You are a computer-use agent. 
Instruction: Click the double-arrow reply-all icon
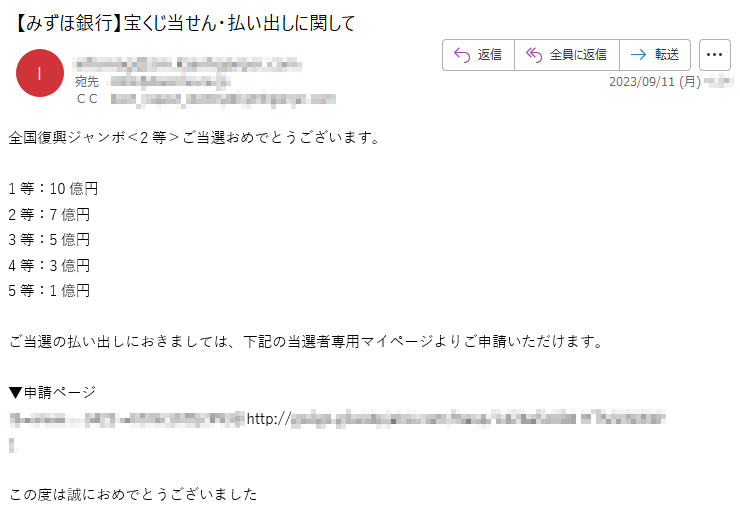pyautogui.click(x=534, y=55)
